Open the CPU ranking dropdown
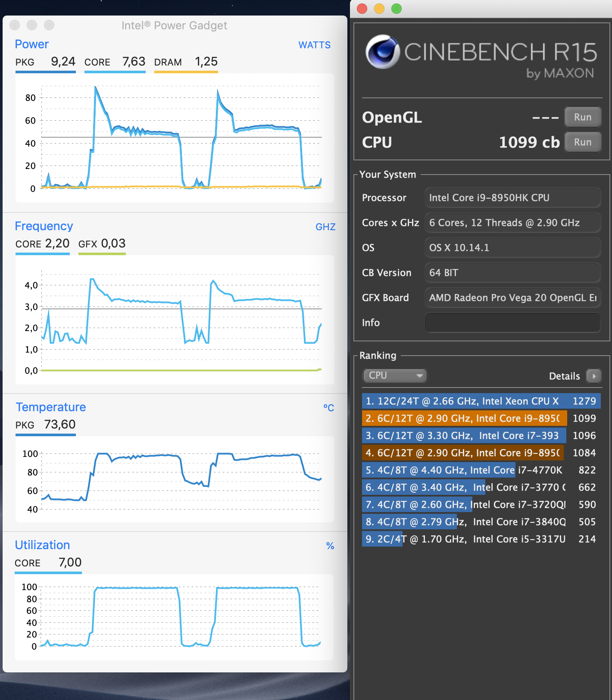Screen dimensions: 612x700 click(395, 375)
